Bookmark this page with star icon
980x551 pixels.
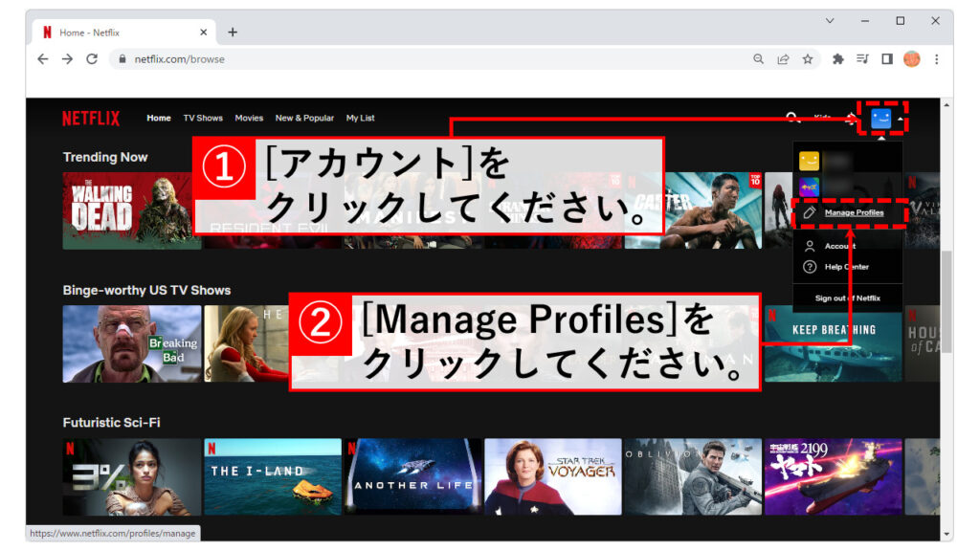point(808,59)
